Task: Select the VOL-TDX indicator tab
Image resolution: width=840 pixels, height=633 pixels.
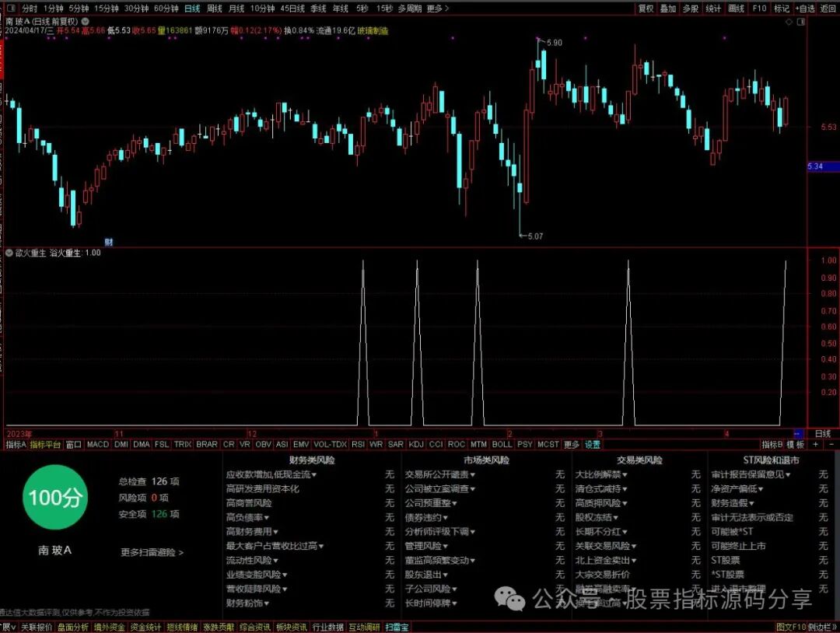Action: pos(330,445)
